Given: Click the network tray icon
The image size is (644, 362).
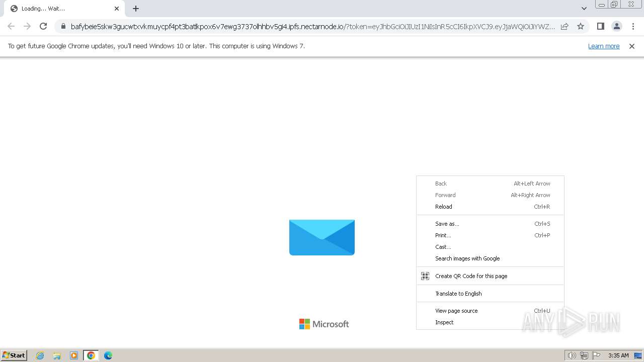Looking at the screenshot, I should pos(584,355).
